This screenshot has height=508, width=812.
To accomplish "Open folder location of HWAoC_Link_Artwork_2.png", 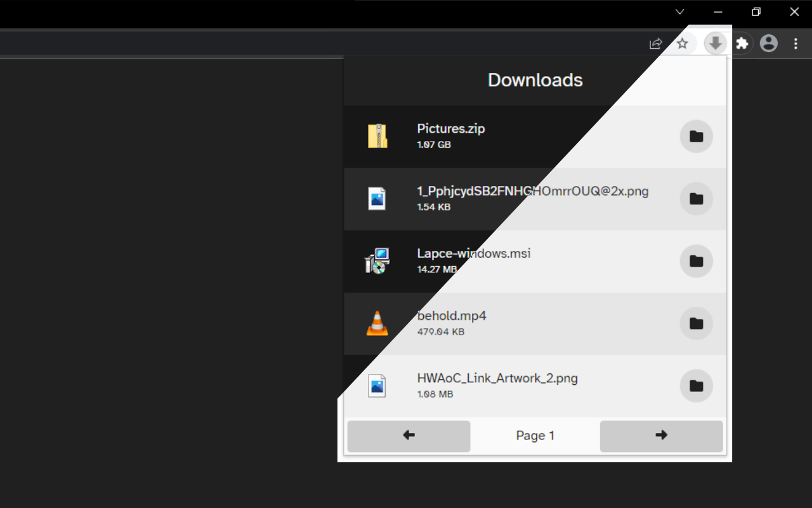I will pyautogui.click(x=696, y=385).
